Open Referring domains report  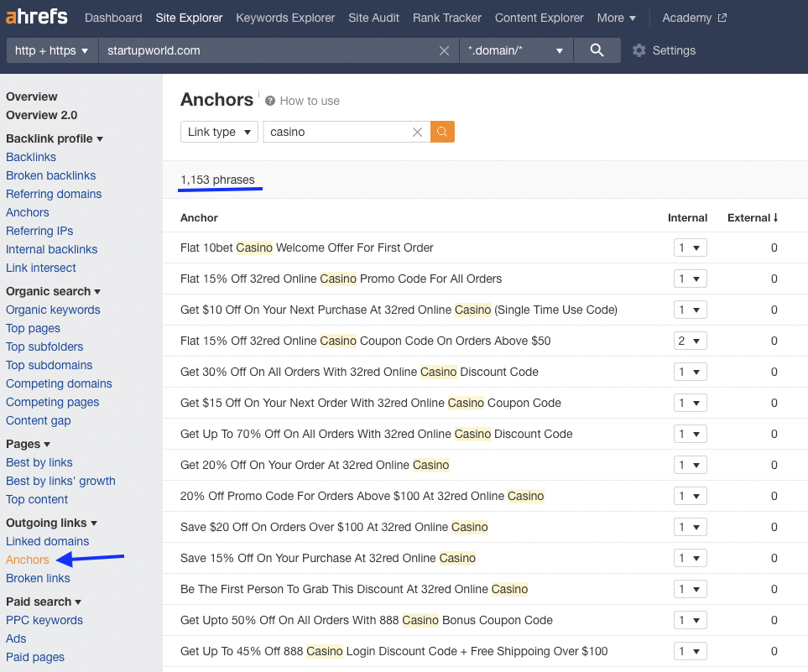tap(54, 194)
